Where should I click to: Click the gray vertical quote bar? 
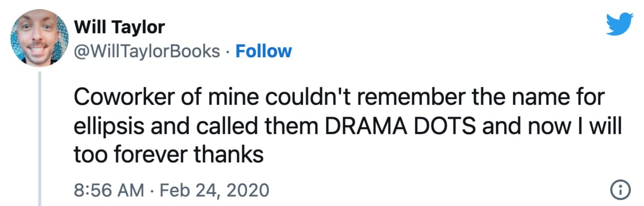(41, 140)
